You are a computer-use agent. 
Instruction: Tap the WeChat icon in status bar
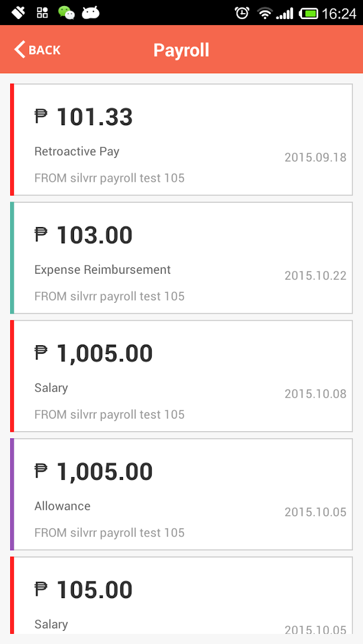[66, 13]
